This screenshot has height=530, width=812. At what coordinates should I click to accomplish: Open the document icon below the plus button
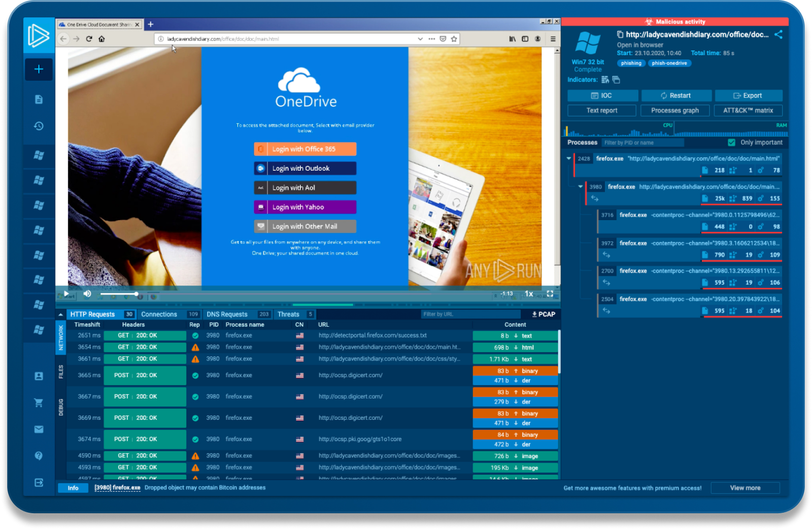[x=39, y=99]
